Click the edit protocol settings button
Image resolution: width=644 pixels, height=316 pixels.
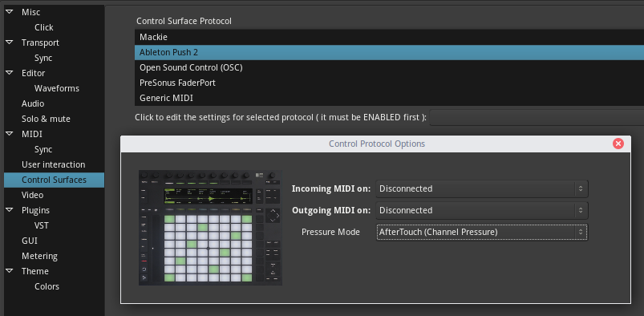coord(537,118)
